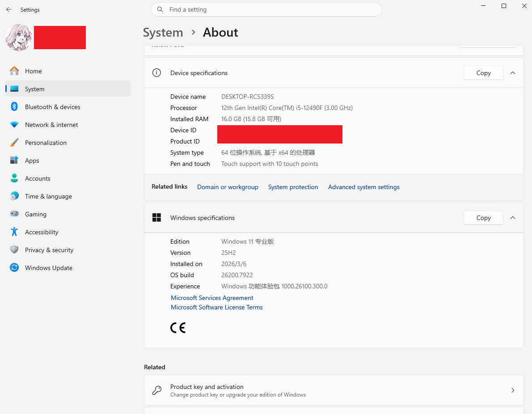Click the key icon for product activation
The image size is (532, 414).
tap(157, 390)
